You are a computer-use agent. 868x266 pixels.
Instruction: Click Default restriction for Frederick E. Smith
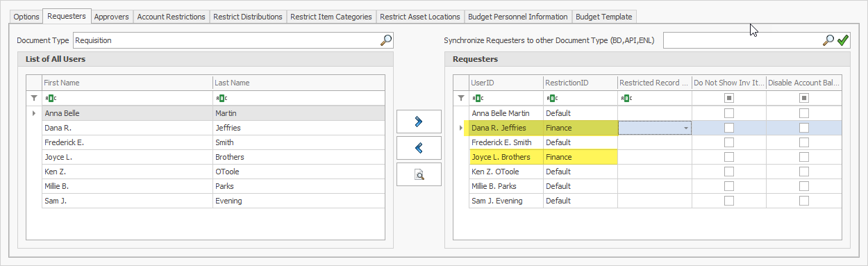click(580, 142)
